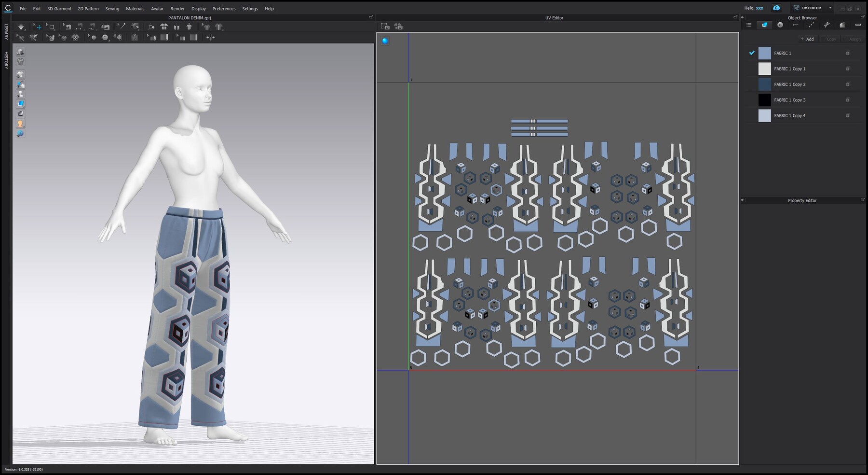Viewport: 868px width, 475px height.
Task: Open the 2D Pattern menu
Action: (x=88, y=8)
